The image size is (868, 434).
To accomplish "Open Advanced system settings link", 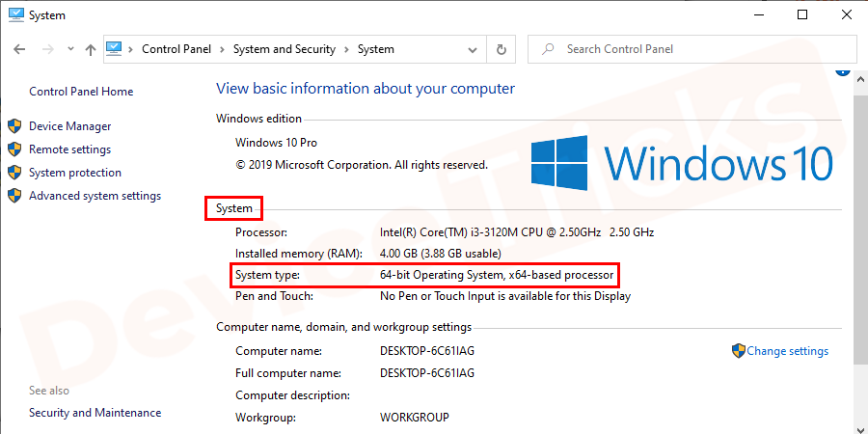I will pos(95,196).
